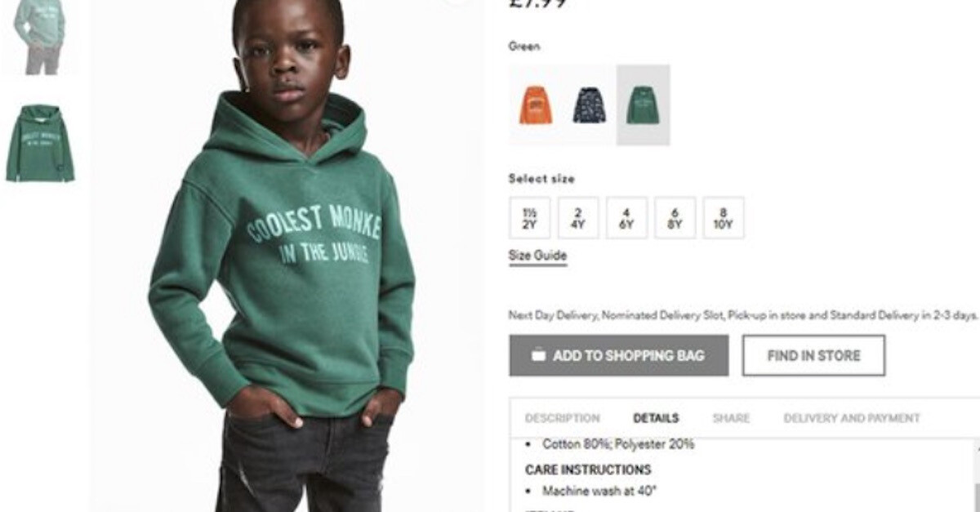The image size is (980, 512).
Task: Click the shopping bag icon on button
Action: click(x=538, y=356)
